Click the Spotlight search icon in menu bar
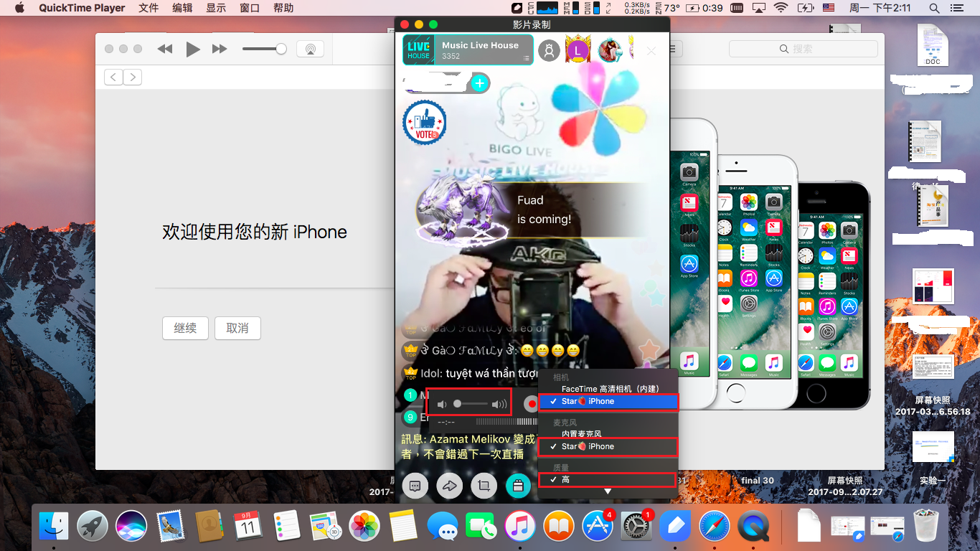 pos(934,8)
